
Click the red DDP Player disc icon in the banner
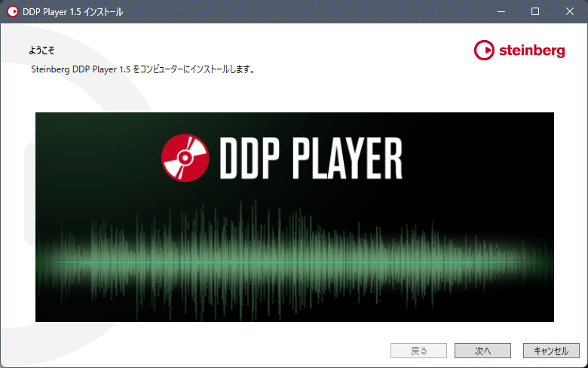click(x=185, y=158)
